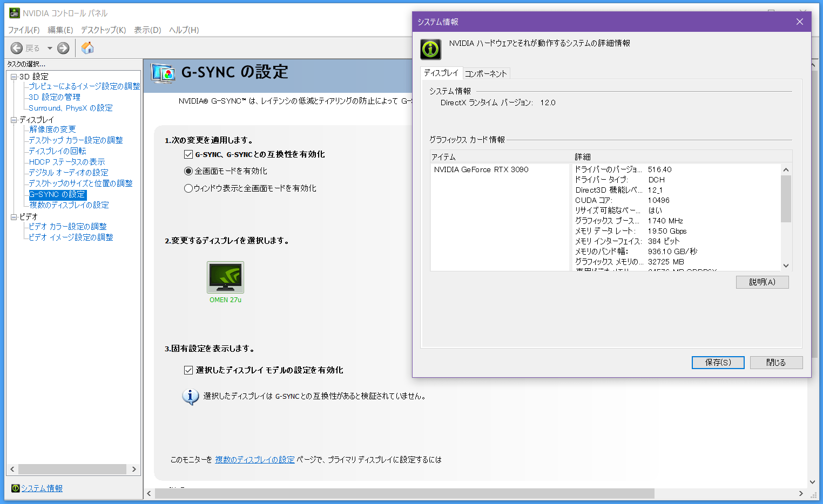The image size is (823, 504).
Task: Click main pane vertical scroll down arrow
Action: (x=813, y=482)
